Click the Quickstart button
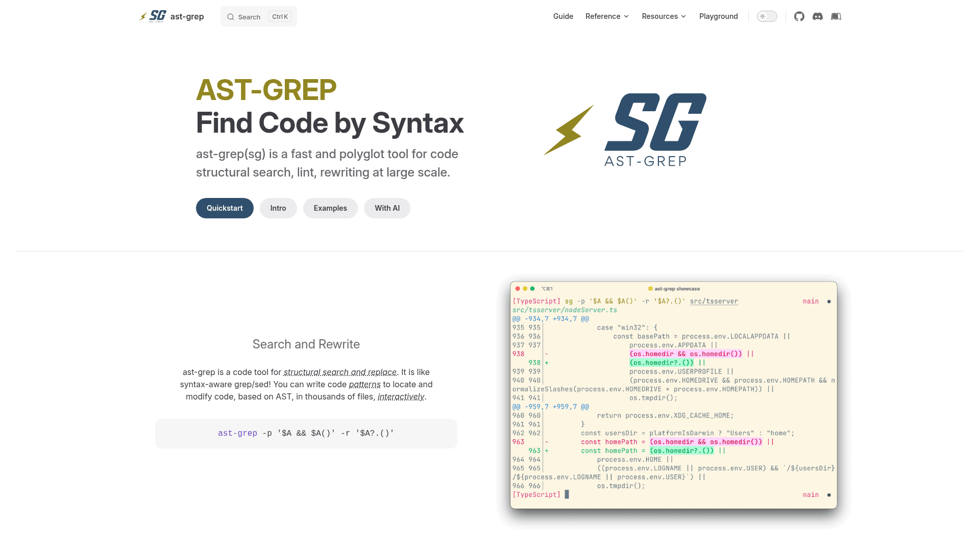Viewport: 980px width, 551px height. point(225,208)
